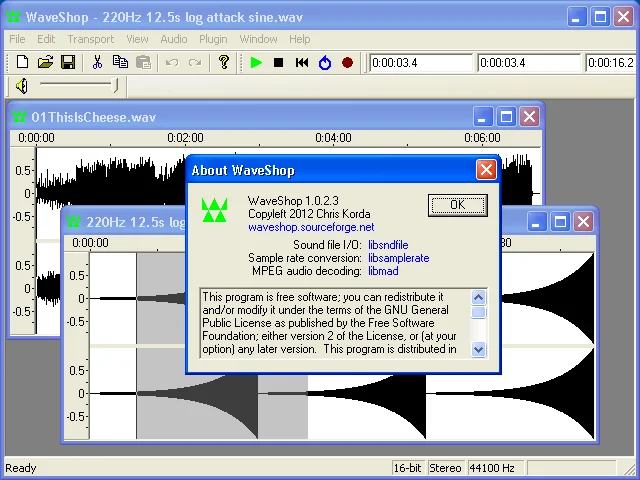Click the 0:06:00 mark on the Cheese ruler
The height and width of the screenshot is (480, 640).
[x=482, y=138]
